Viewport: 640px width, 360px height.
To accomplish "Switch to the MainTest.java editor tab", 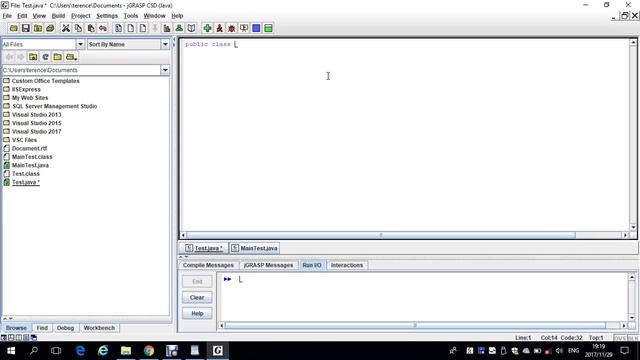I will click(x=254, y=248).
